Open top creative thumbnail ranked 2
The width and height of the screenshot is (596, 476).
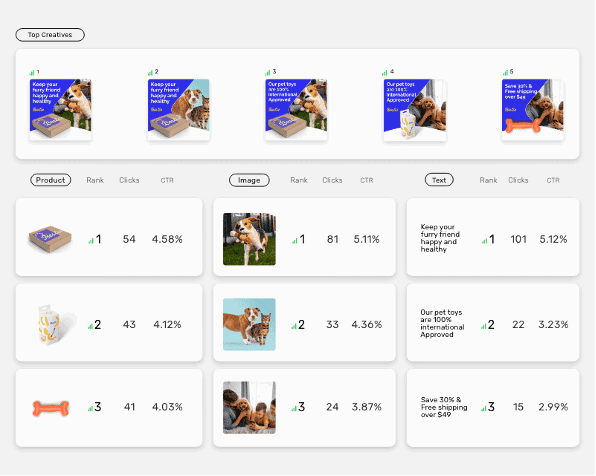[x=179, y=109]
